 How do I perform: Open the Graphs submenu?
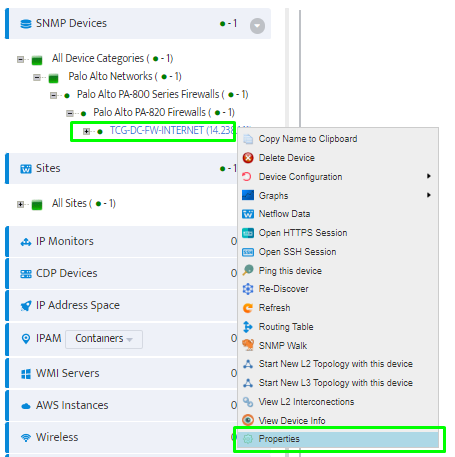[338, 195]
